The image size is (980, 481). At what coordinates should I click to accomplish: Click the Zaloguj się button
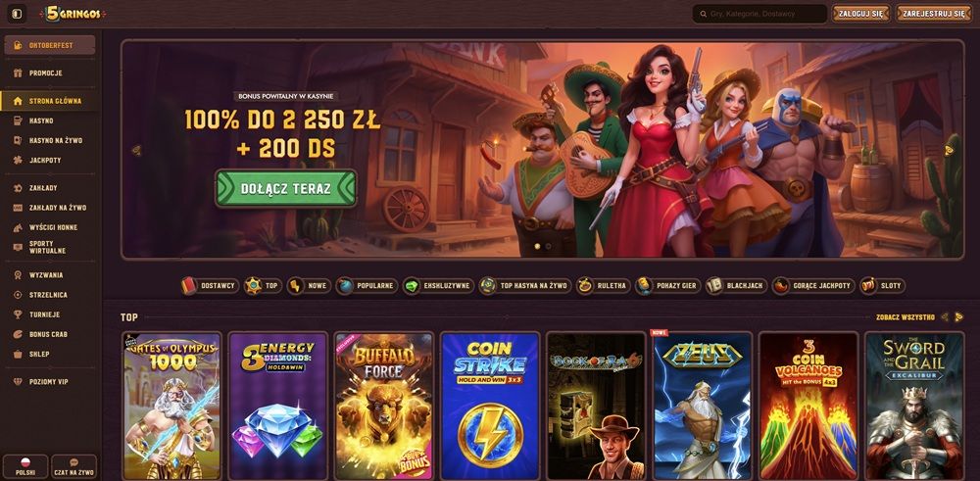[x=860, y=13]
